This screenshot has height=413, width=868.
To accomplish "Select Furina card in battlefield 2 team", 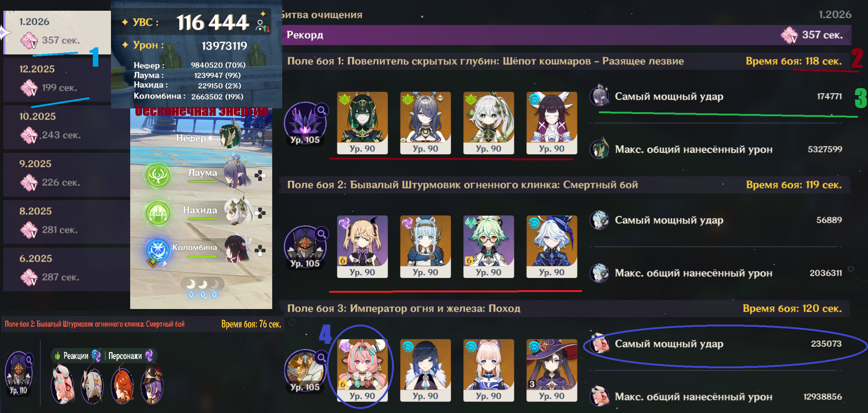I will coord(552,246).
